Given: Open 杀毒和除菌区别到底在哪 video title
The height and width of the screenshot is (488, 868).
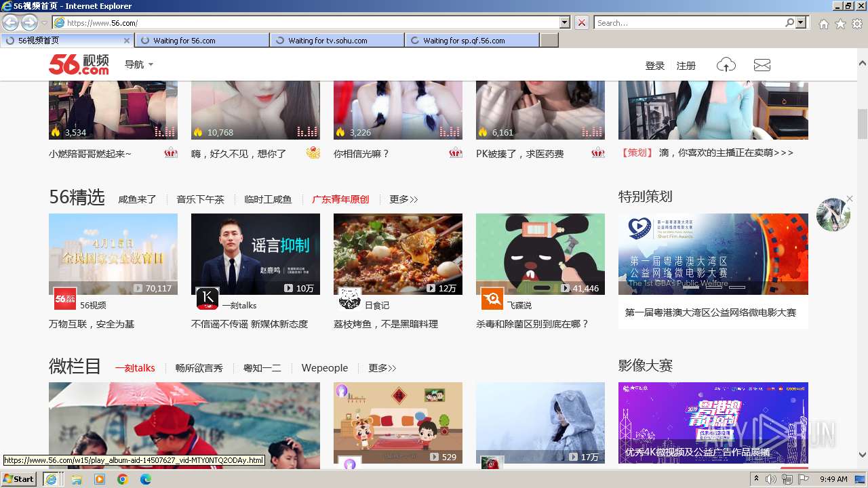Looking at the screenshot, I should pyautogui.click(x=532, y=324).
